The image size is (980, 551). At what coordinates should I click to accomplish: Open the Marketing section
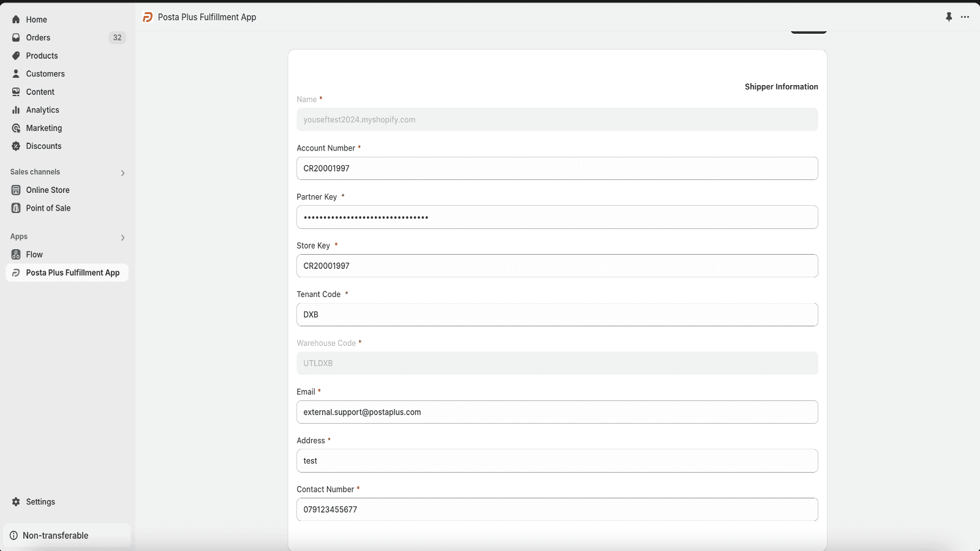[44, 128]
